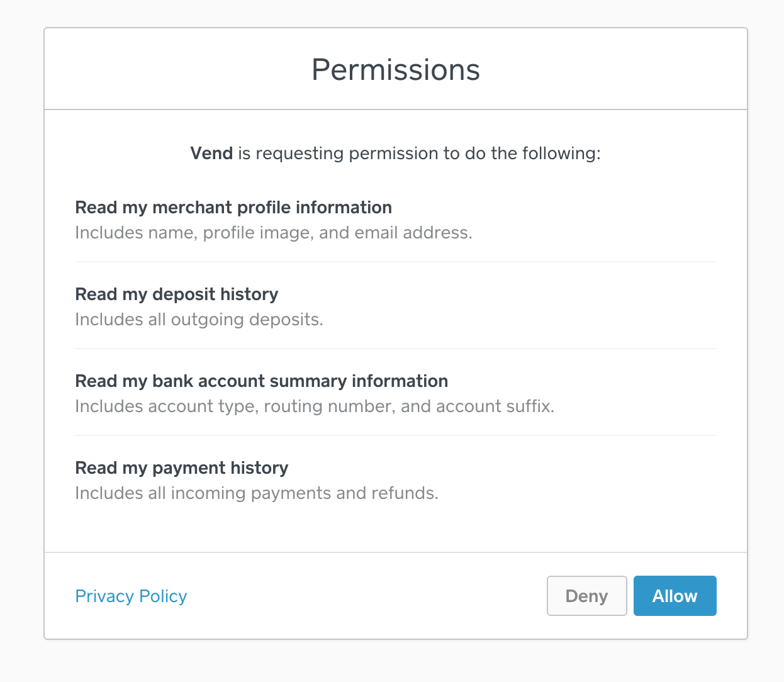Screen dimensions: 784x682
Task: Click the routing number and account suffix description
Action: pos(315,406)
